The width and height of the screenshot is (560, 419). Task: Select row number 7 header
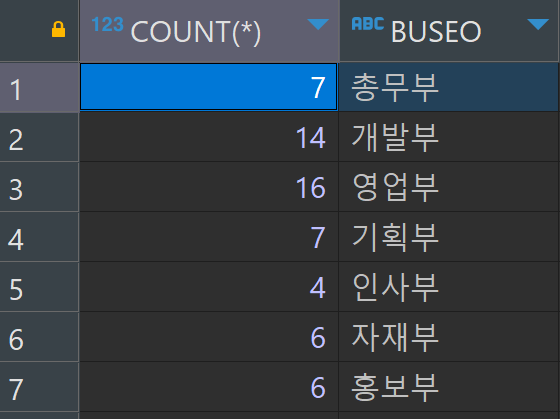(x=39, y=388)
